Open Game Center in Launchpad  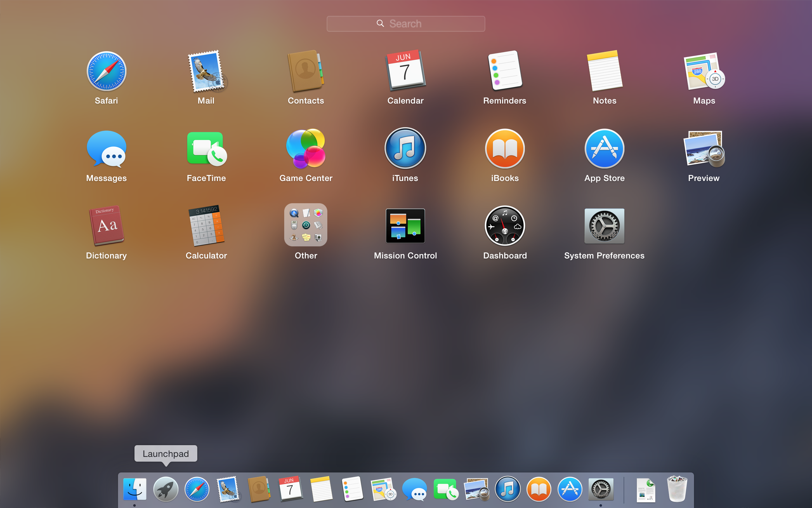306,148
